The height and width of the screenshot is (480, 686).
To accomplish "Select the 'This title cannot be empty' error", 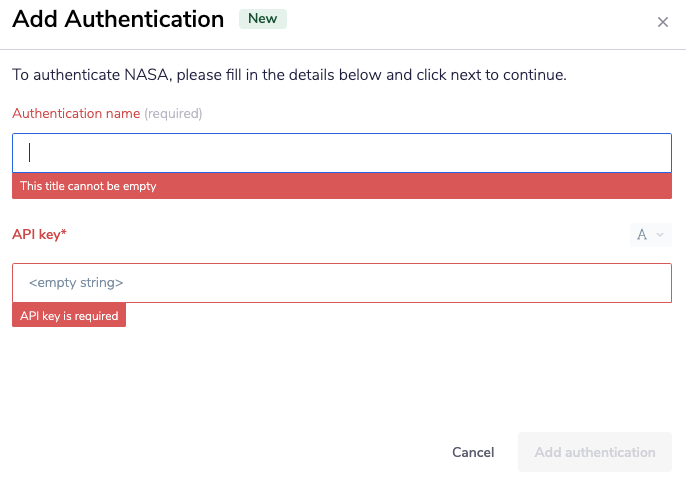I will (x=88, y=186).
